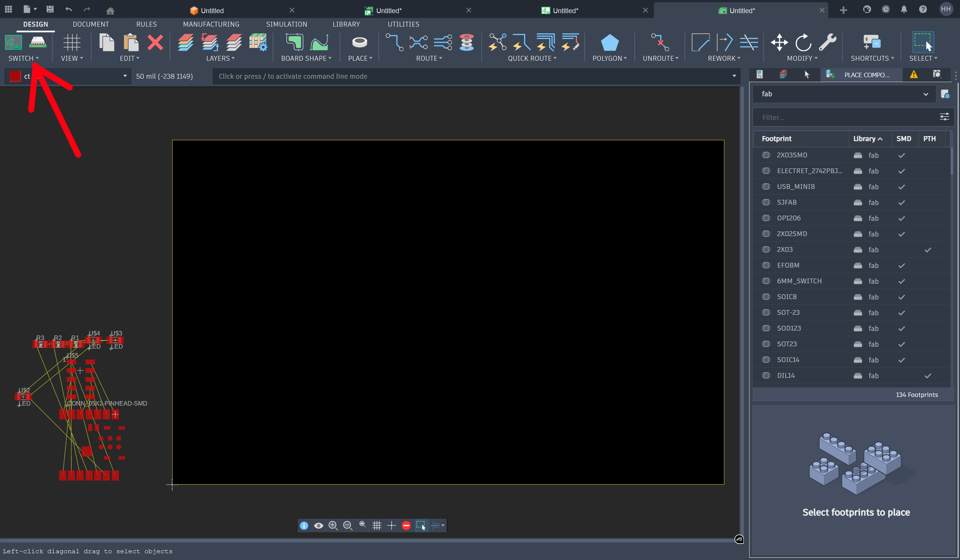The height and width of the screenshot is (560, 960).
Task: Click the red Delete X icon
Action: (x=155, y=42)
